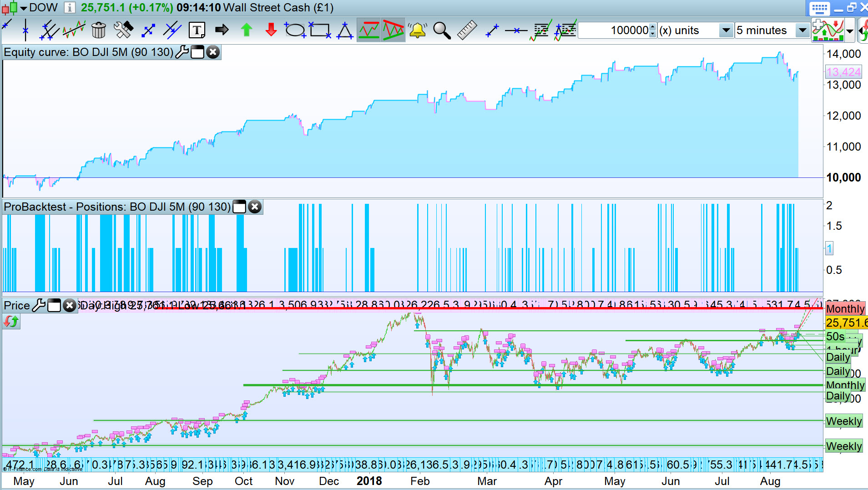Screen dimensions: 868x490
Task: Close the ProBacktest Positions panel
Action: tap(255, 207)
